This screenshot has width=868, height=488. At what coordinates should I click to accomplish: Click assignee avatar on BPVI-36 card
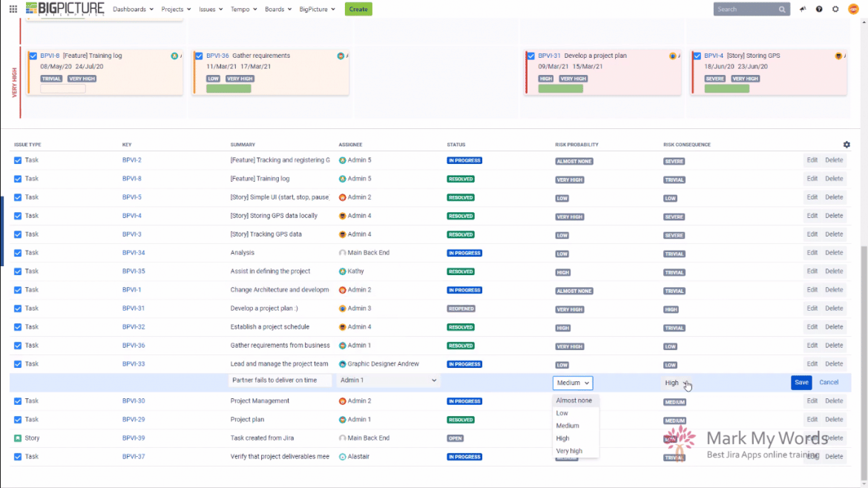point(341,56)
